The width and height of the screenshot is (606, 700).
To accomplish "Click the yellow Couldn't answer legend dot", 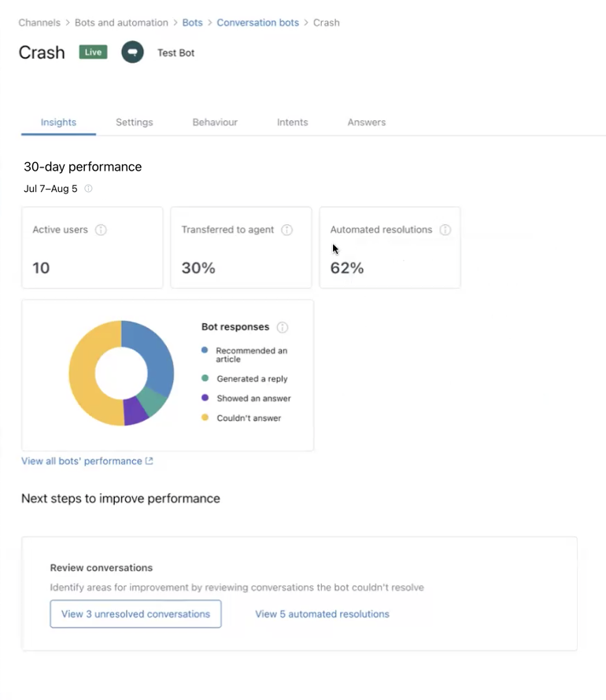I will (x=205, y=418).
